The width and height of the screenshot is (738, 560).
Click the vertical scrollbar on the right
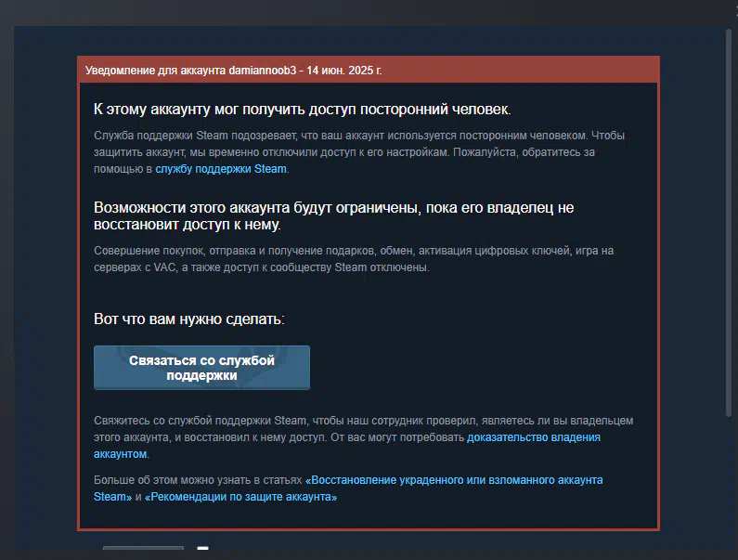[729, 221]
